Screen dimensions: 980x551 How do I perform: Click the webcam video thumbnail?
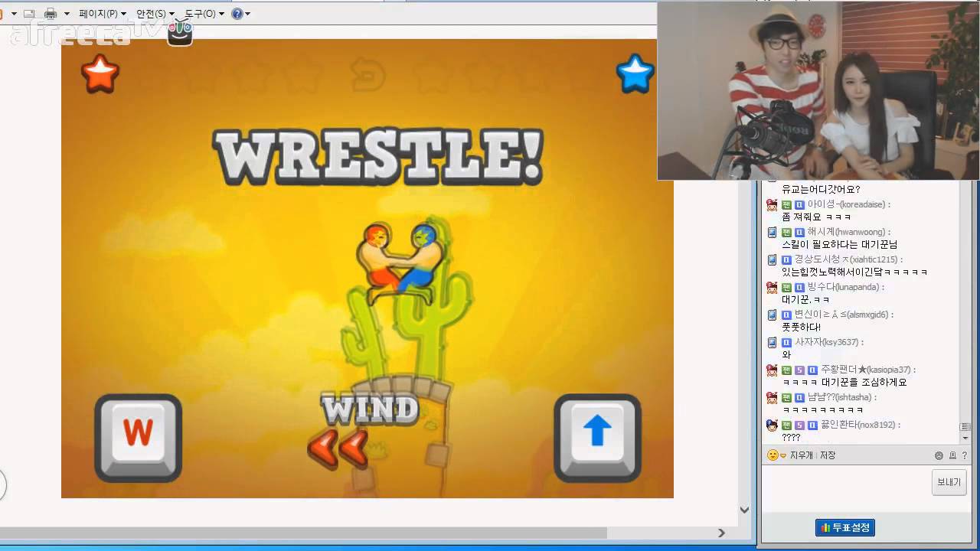818,90
